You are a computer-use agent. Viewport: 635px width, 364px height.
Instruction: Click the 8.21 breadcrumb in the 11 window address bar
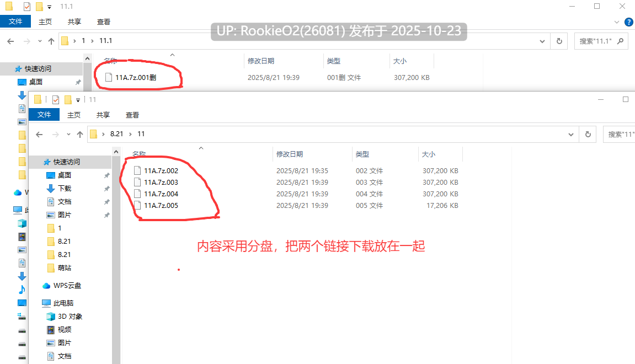tap(116, 134)
